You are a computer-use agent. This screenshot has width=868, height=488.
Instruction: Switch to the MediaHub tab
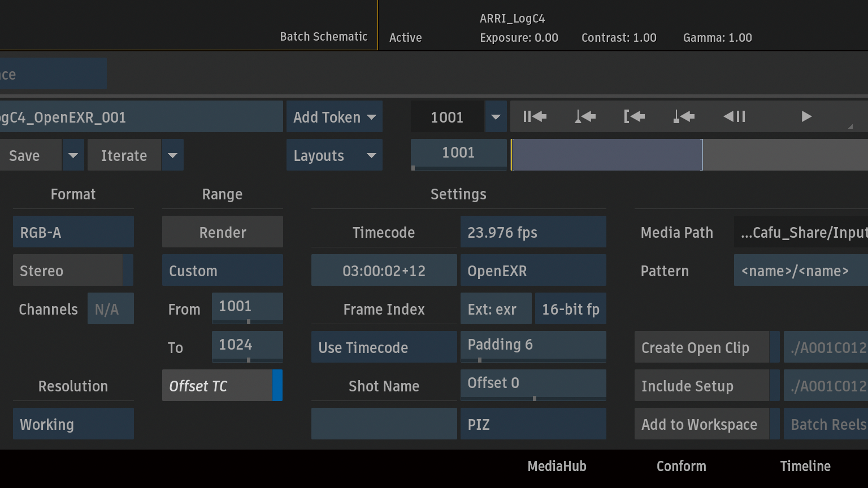[557, 466]
